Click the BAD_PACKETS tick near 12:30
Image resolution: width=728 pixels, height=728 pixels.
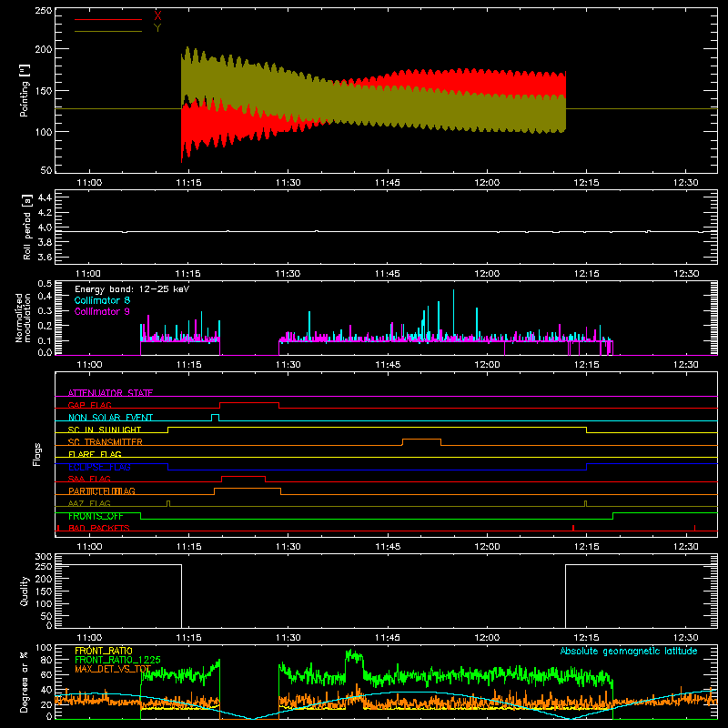[694, 528]
